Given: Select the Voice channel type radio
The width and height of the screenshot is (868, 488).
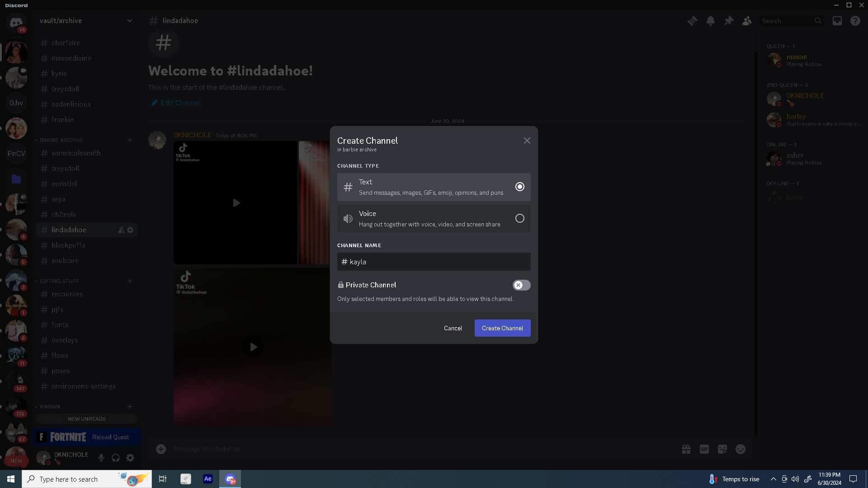Looking at the screenshot, I should click(520, 218).
